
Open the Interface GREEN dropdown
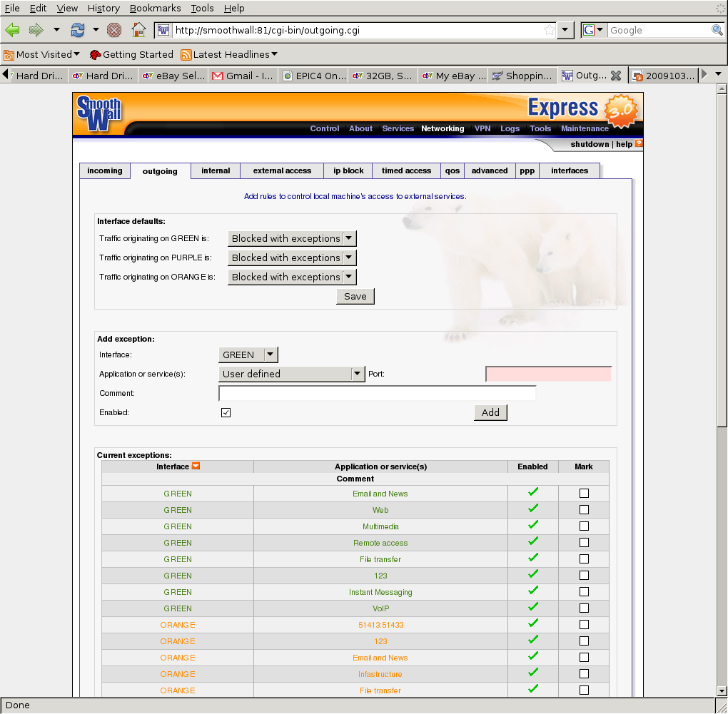point(248,355)
